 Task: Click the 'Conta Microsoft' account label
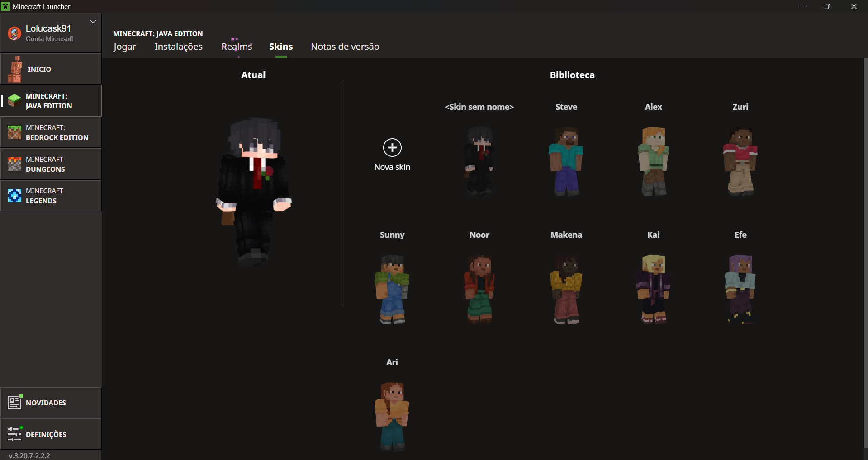tap(49, 39)
